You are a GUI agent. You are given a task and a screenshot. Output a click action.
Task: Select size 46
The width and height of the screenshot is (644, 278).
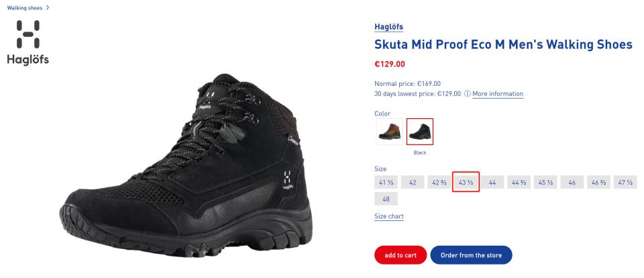[572, 182]
